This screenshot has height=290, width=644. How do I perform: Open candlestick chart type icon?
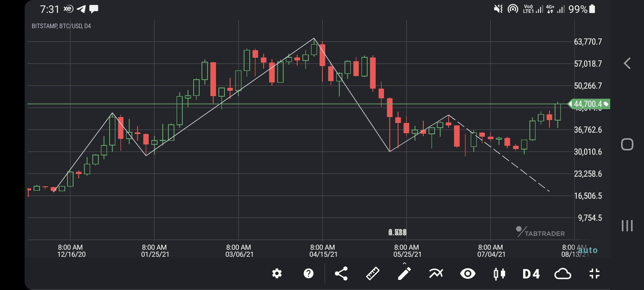[499, 274]
